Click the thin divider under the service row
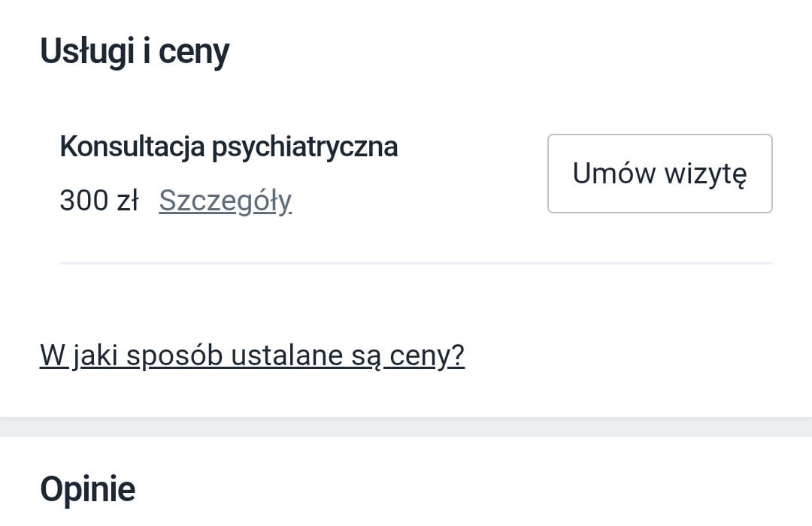This screenshot has height=526, width=812. [416, 263]
